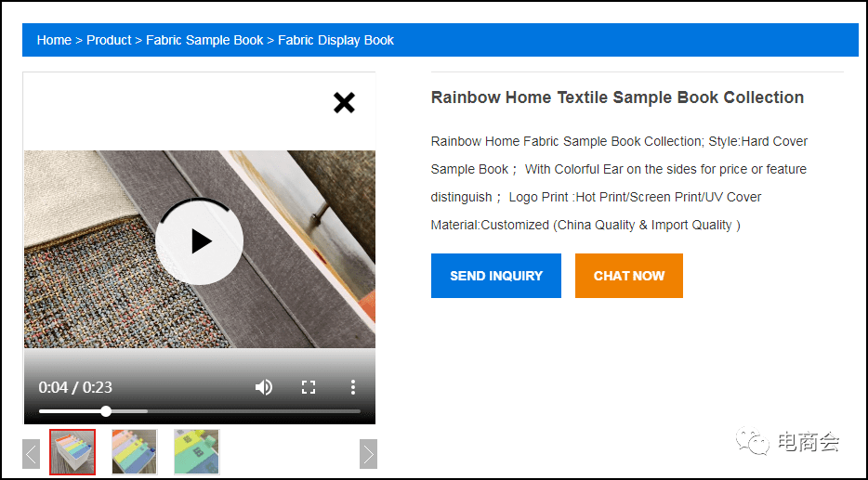Open Fabric Display Book breadcrumb link
Image resolution: width=868 pixels, height=480 pixels.
336,40
